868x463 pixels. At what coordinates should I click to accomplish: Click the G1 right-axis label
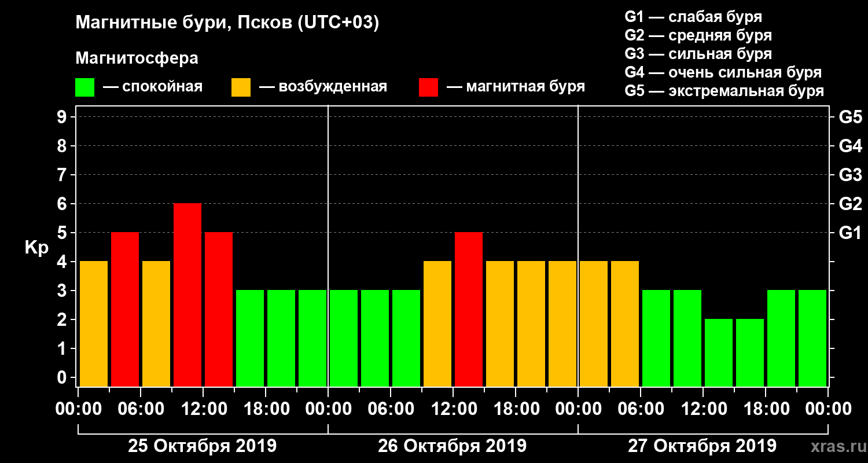point(850,233)
